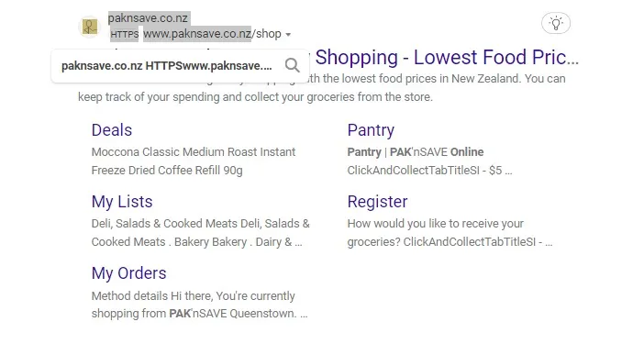Open the My Orders sitelink

(129, 273)
